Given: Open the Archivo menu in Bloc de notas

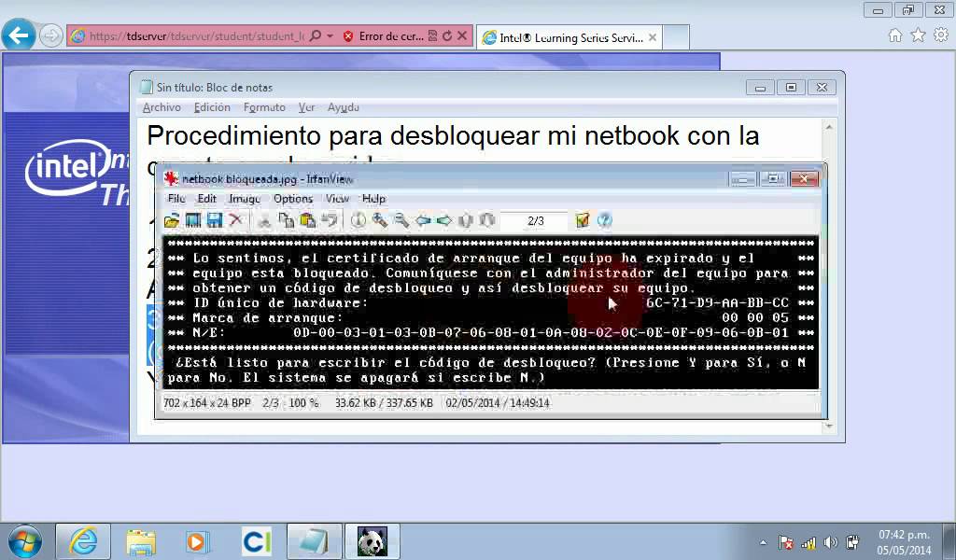Looking at the screenshot, I should (x=162, y=107).
